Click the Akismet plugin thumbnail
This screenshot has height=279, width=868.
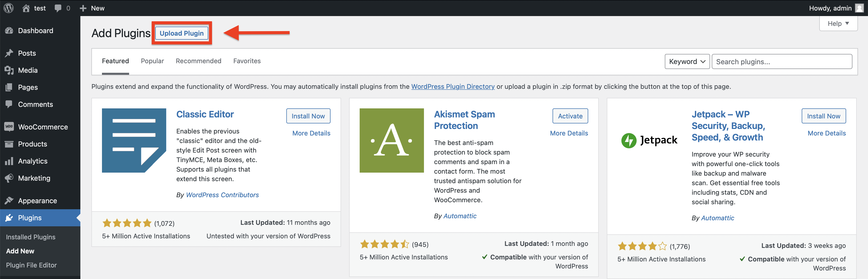(392, 140)
